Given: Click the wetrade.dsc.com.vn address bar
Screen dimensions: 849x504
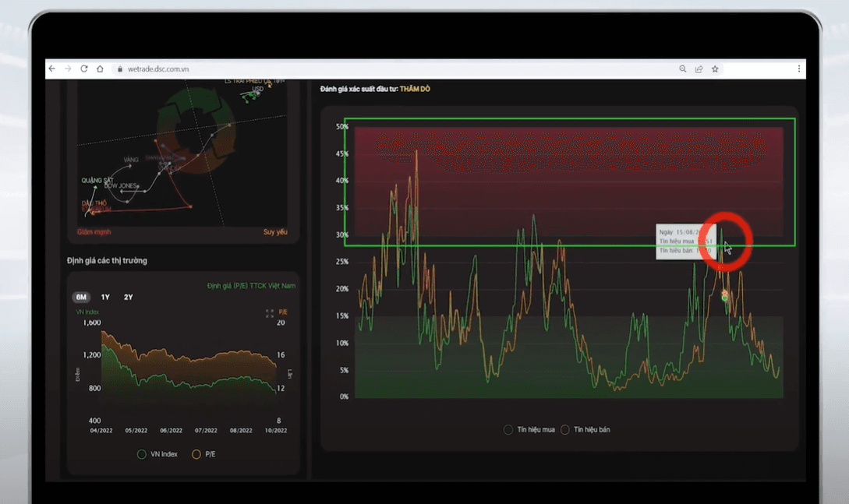Looking at the screenshot, I should (158, 69).
